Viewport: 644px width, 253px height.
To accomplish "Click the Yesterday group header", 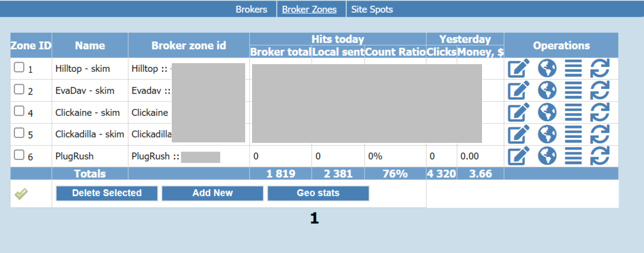I will [x=465, y=39].
